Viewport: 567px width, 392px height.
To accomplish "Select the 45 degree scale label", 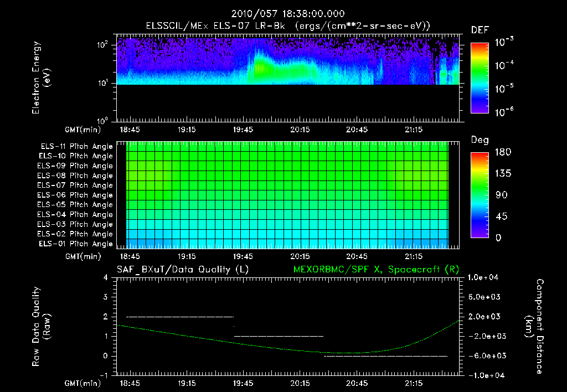I will click(x=502, y=216).
